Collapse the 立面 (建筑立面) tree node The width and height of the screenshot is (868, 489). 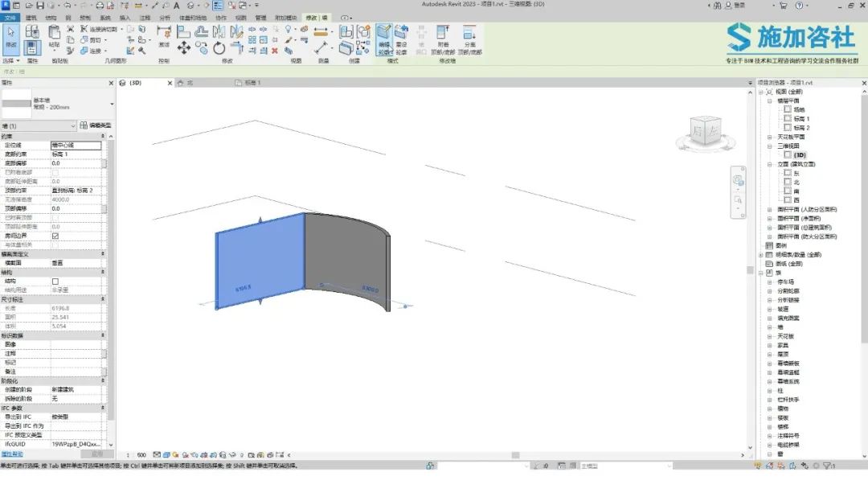coord(769,164)
